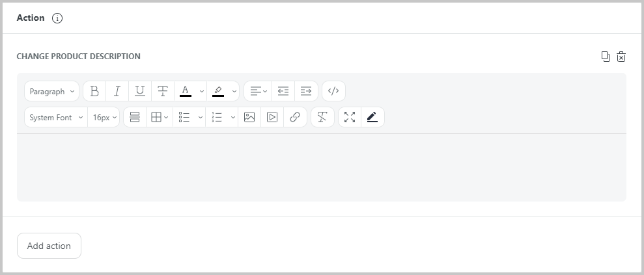Screen dimensions: 644x275
Task: Click the Add action button
Action: (49, 246)
